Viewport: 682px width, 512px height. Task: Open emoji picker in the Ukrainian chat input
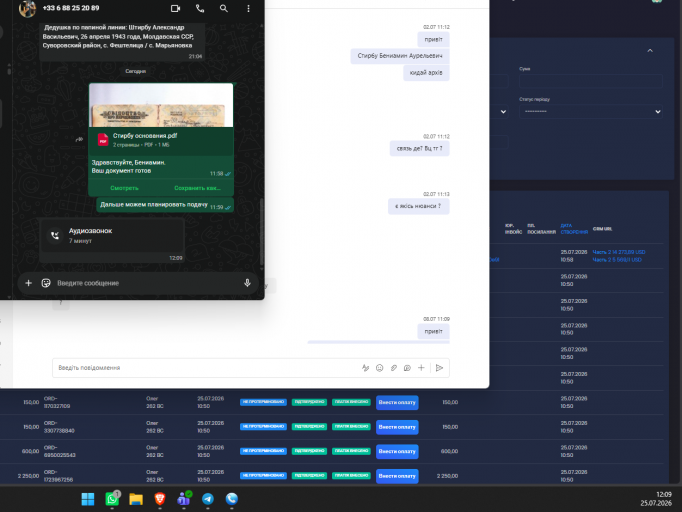(379, 368)
